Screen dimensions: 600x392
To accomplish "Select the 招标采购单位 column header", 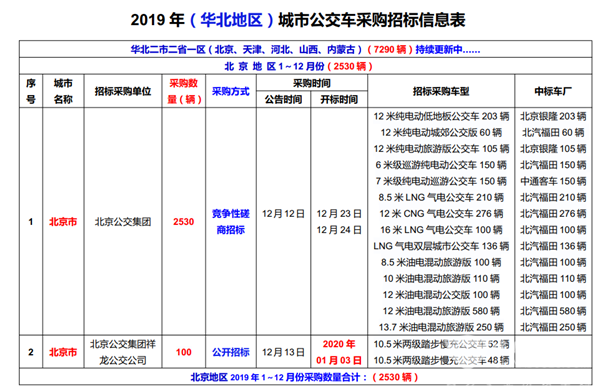I will (x=123, y=91).
